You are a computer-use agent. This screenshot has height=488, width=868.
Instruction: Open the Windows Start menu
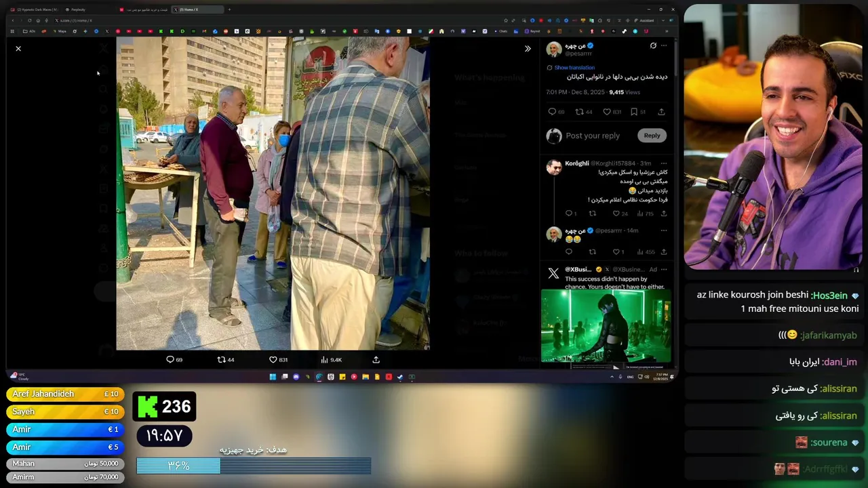[273, 377]
